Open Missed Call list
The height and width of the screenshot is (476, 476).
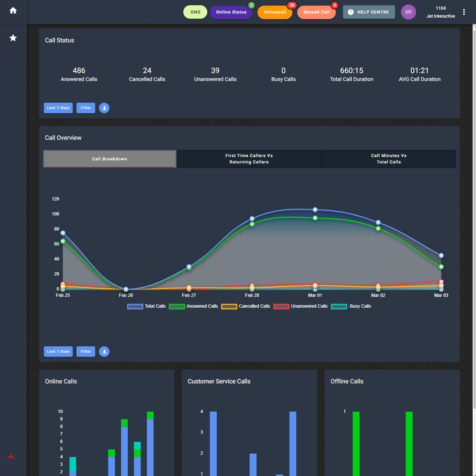pos(316,12)
